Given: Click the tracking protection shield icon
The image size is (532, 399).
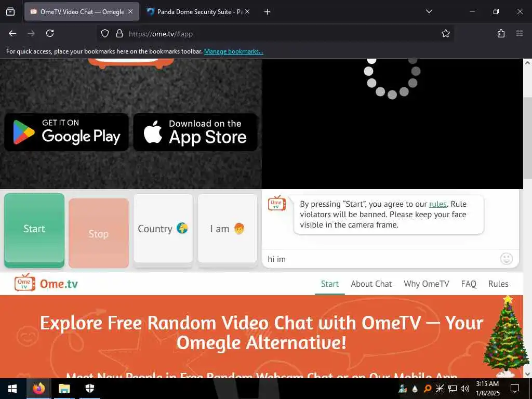Looking at the screenshot, I should tap(105, 34).
